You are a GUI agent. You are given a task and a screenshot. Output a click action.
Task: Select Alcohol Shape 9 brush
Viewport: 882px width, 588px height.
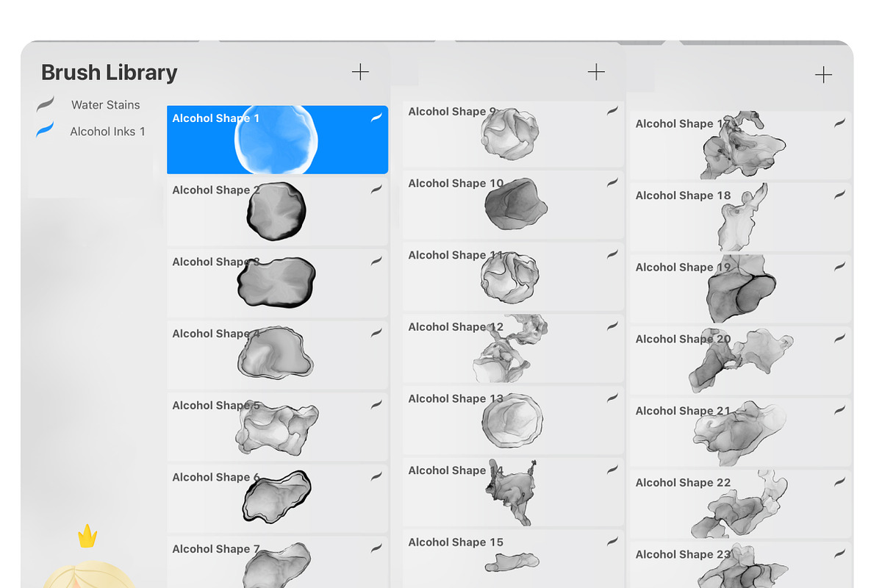tap(513, 133)
